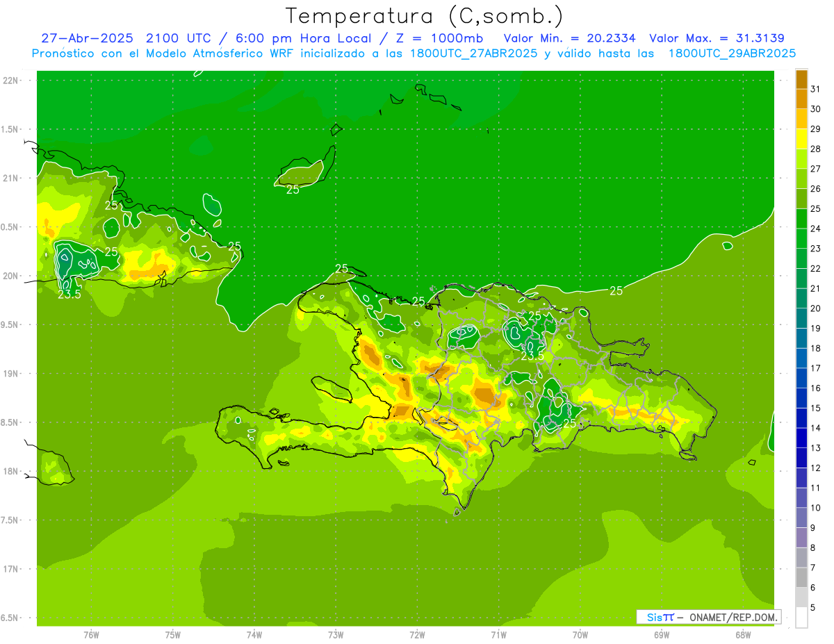Click the '10' colorbar value label
The image size is (834, 644).
pos(815,508)
